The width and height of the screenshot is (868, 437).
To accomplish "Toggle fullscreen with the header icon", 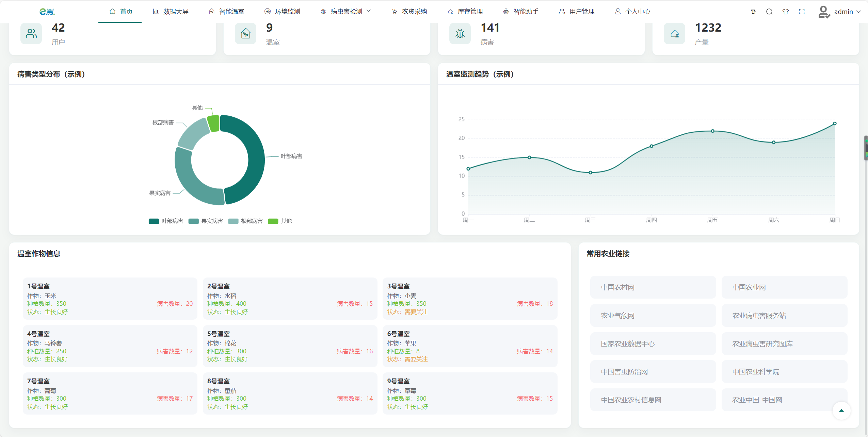I will [802, 12].
